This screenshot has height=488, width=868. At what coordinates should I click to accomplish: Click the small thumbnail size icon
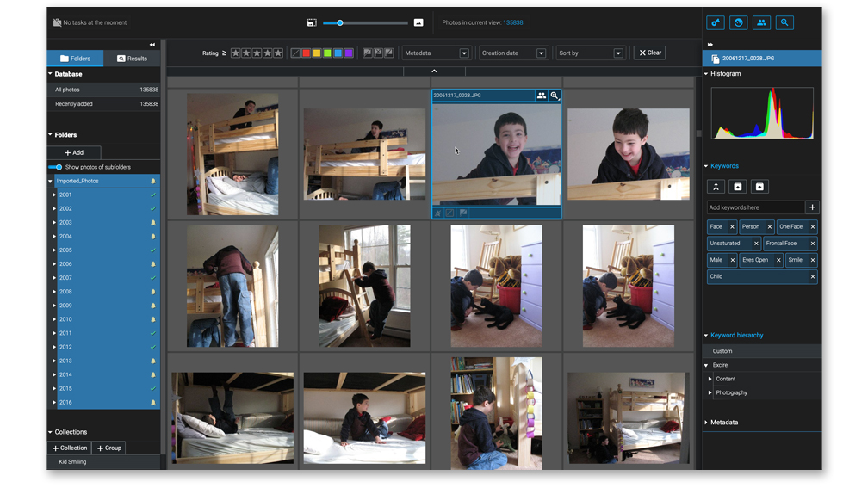pos(312,22)
